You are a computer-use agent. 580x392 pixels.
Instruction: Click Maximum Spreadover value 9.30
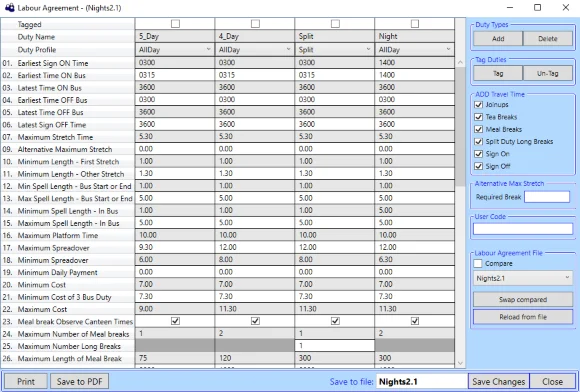(175, 247)
